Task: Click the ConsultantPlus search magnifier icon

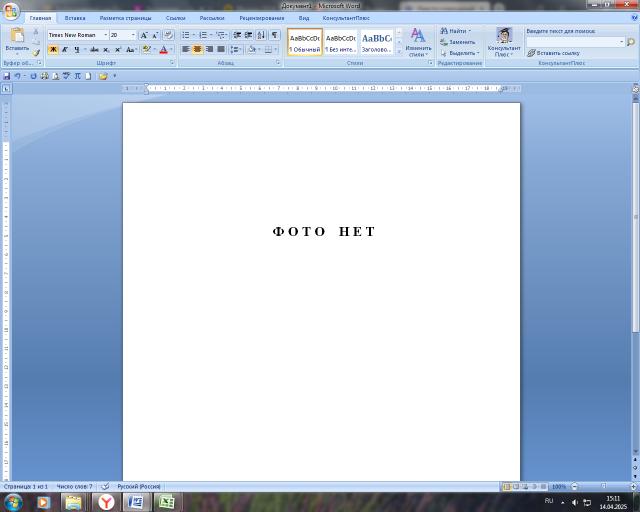Action: pyautogui.click(x=631, y=42)
